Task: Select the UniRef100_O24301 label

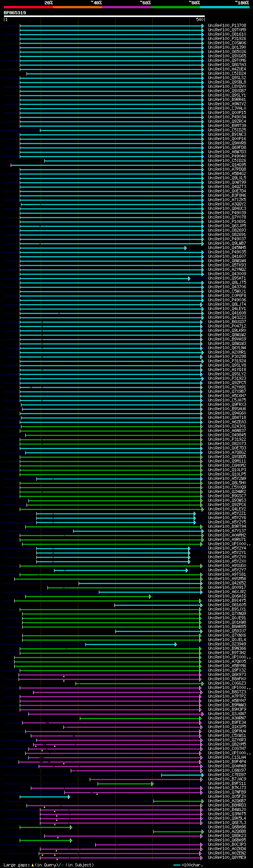Action: click(227, 426)
